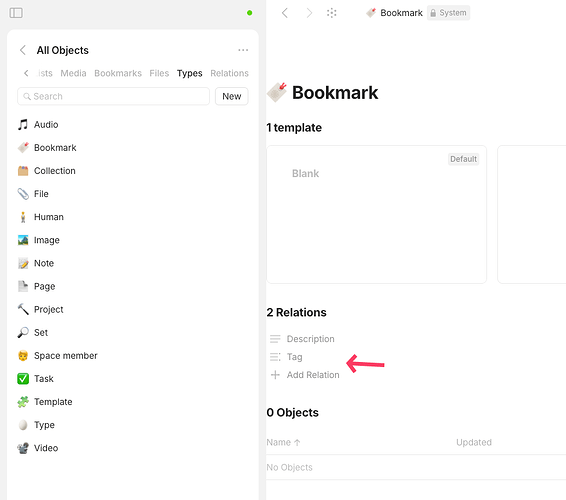Screen dimensions: 566x500
Task: Click the Default badge on template
Action: point(463,159)
